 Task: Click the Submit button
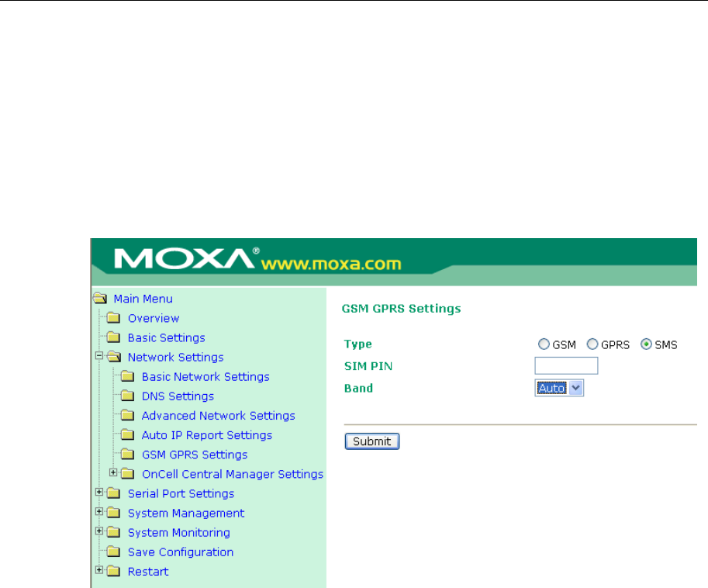click(x=372, y=441)
